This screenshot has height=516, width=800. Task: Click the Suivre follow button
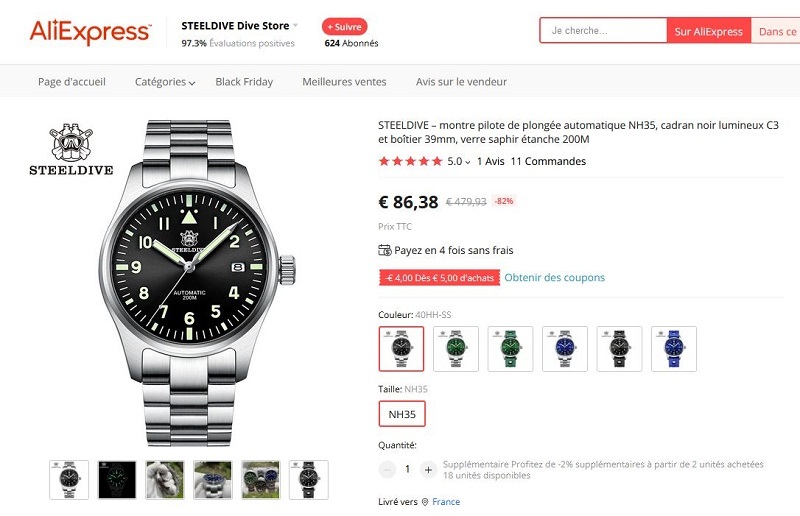345,26
